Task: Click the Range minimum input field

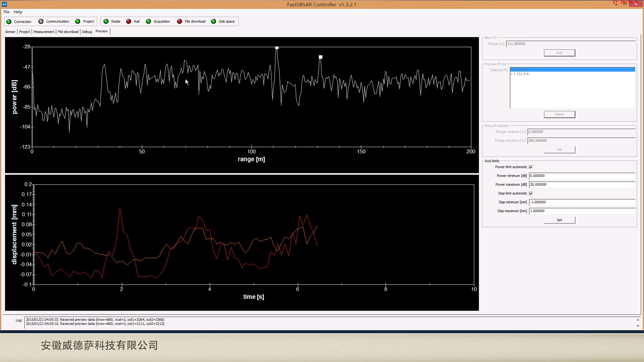Action: [x=581, y=132]
